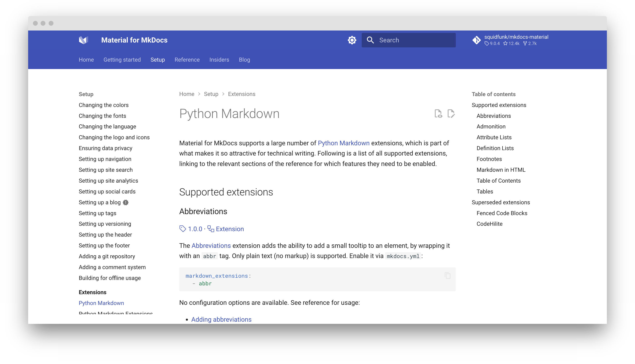
Task: Follow the Adding abbreviations link
Action: 221,319
